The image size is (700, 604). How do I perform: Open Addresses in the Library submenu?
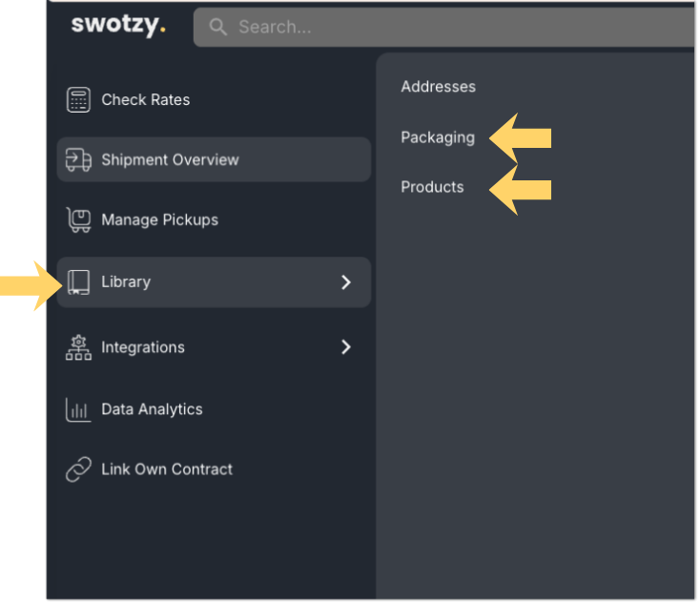click(438, 87)
